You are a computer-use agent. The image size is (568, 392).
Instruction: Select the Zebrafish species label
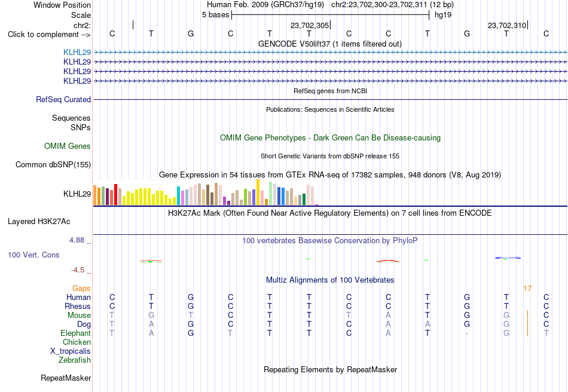pos(75,360)
